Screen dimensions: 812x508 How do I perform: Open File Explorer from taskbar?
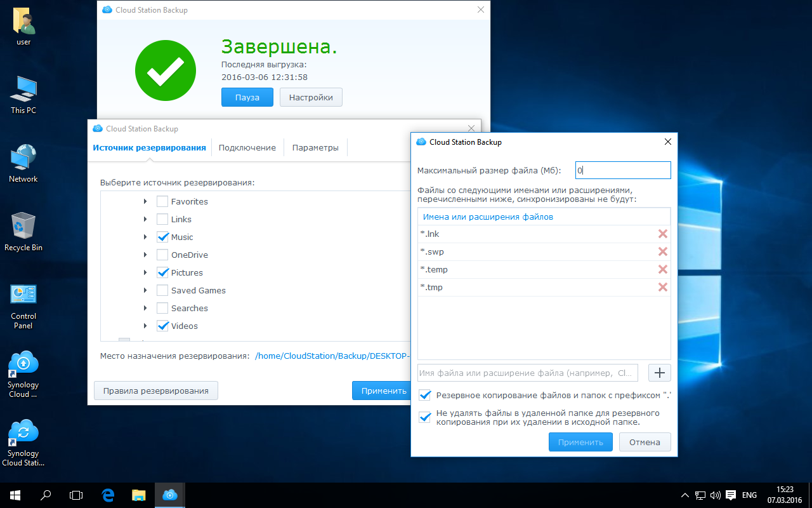(x=139, y=495)
